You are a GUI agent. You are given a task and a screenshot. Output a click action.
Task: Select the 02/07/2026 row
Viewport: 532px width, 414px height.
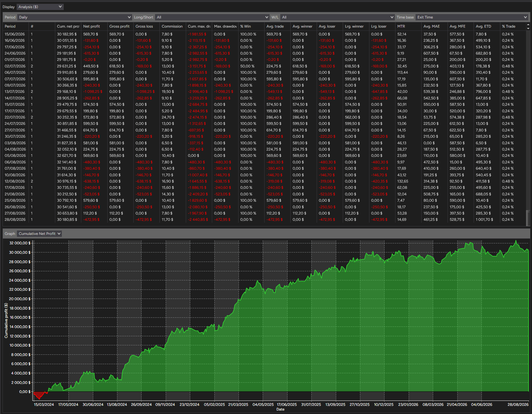coord(264,66)
